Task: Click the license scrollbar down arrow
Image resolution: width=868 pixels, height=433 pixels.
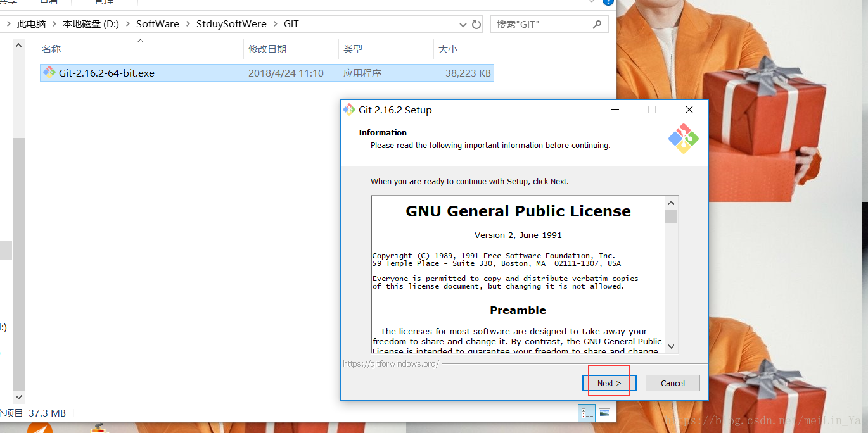Action: point(672,347)
